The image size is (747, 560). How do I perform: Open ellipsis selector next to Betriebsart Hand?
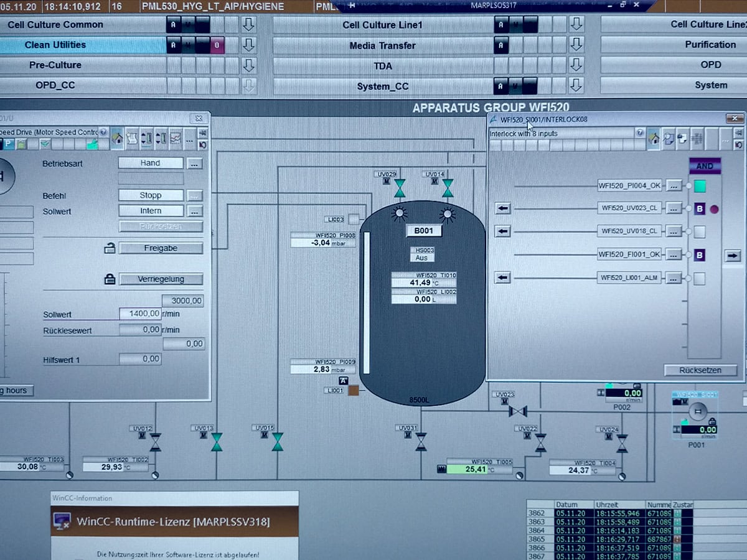(x=195, y=163)
